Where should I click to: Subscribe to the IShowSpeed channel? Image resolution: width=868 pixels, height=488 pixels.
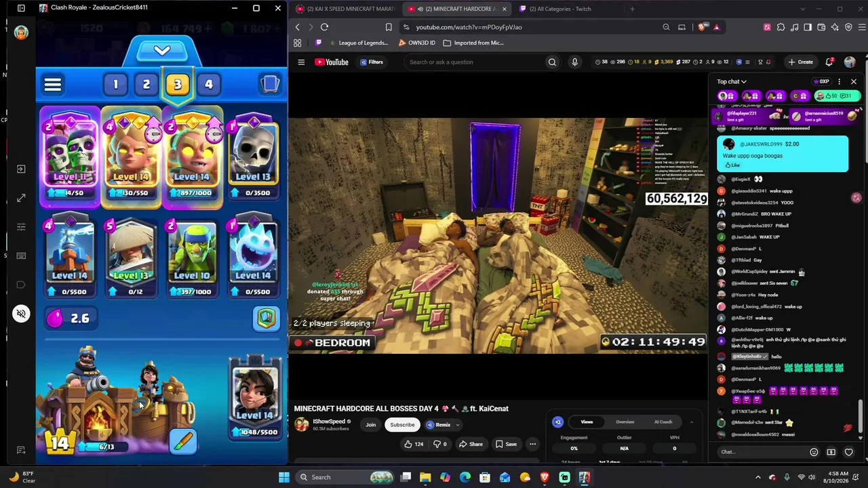click(x=402, y=425)
